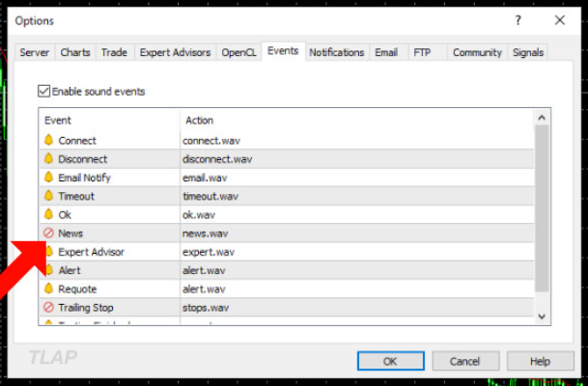Open the Charts tab
The height and width of the screenshot is (386, 588).
[75, 52]
